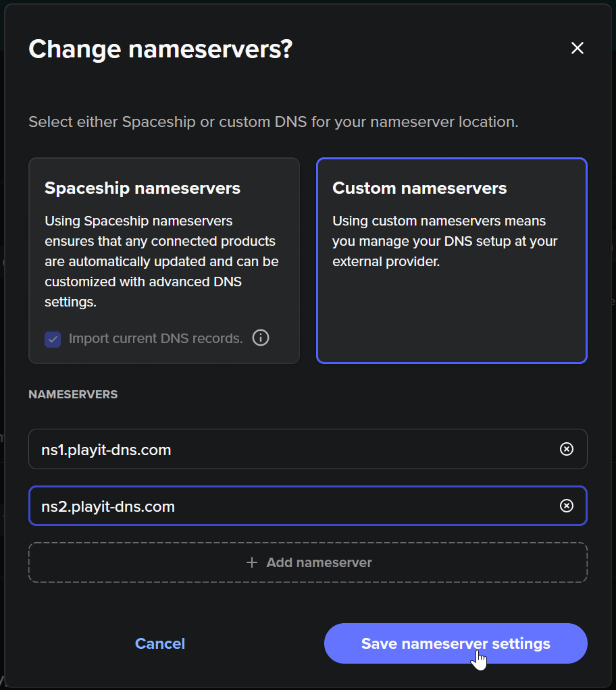Click the plus icon on Add nameserver
The height and width of the screenshot is (690, 616).
click(252, 562)
